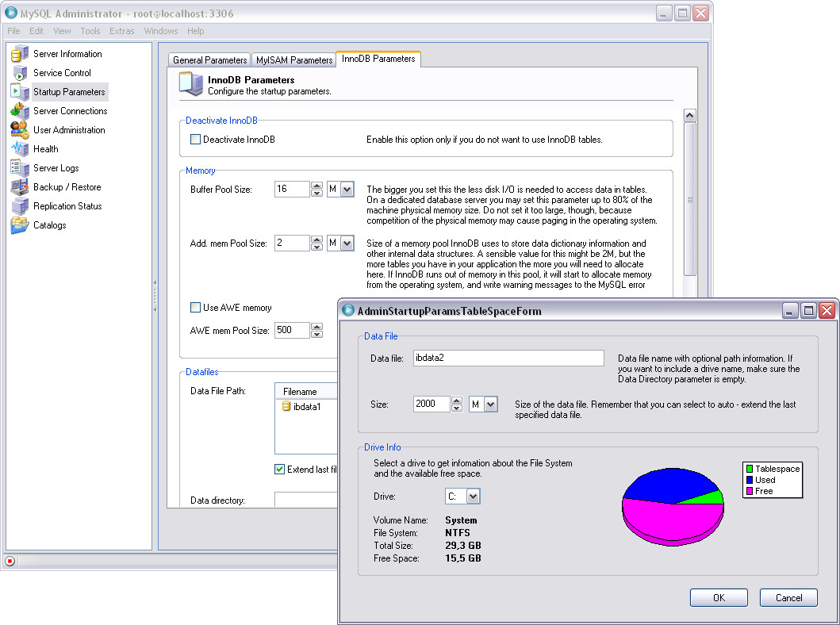Click the ibdata1 database file icon

[x=286, y=407]
